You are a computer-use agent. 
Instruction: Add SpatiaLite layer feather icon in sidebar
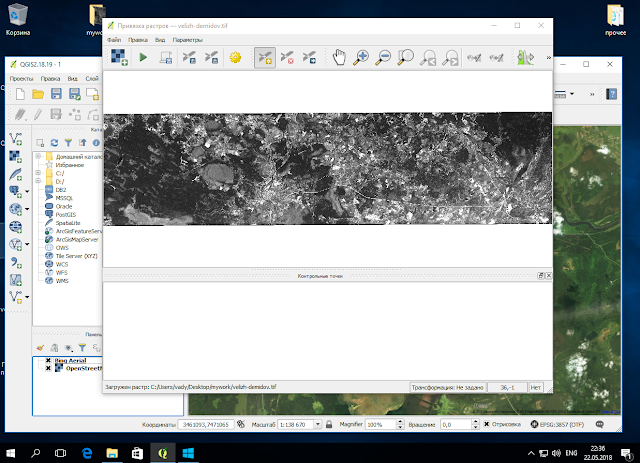click(x=16, y=174)
